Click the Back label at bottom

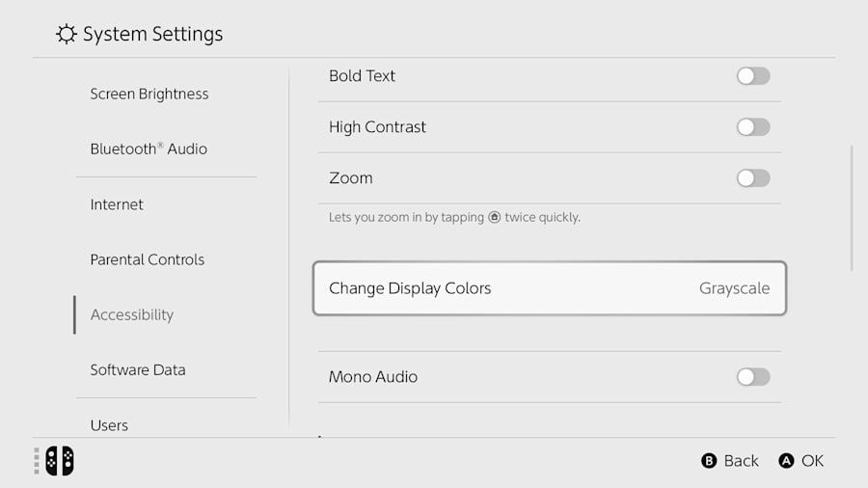coord(742,461)
